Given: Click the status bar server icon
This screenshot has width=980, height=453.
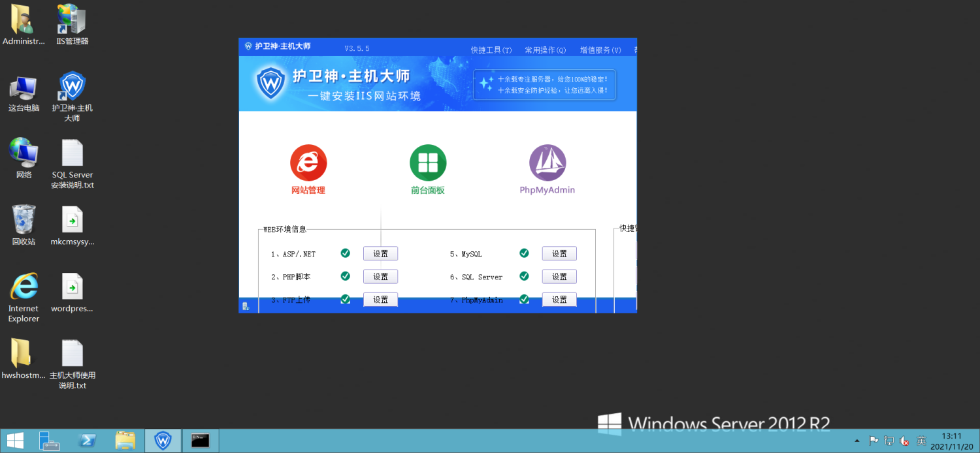Looking at the screenshot, I should click(x=246, y=306).
